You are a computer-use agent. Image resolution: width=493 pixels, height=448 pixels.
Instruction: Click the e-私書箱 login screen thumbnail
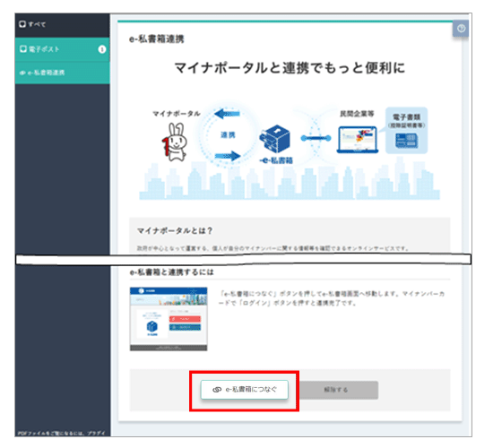[x=169, y=319]
